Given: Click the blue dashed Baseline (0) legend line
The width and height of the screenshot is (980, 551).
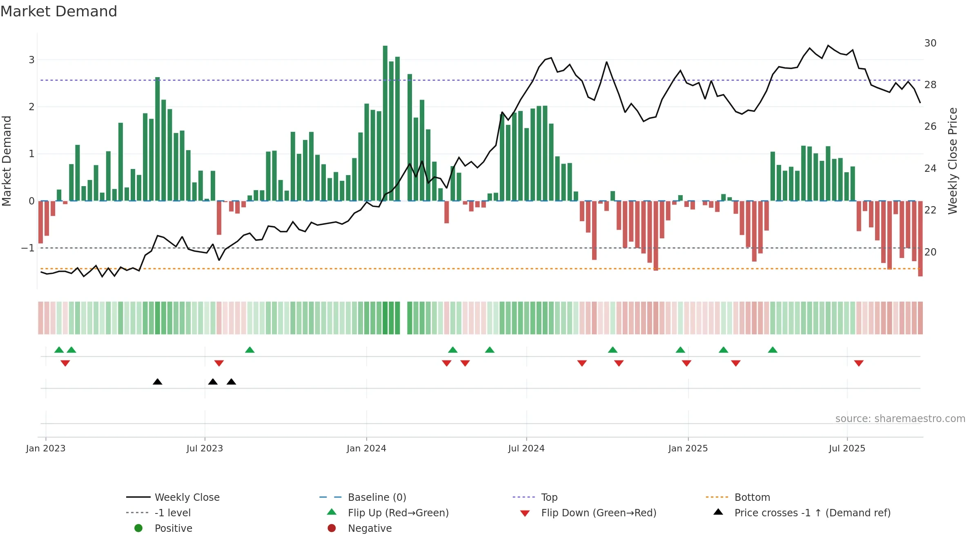Looking at the screenshot, I should (x=330, y=497).
